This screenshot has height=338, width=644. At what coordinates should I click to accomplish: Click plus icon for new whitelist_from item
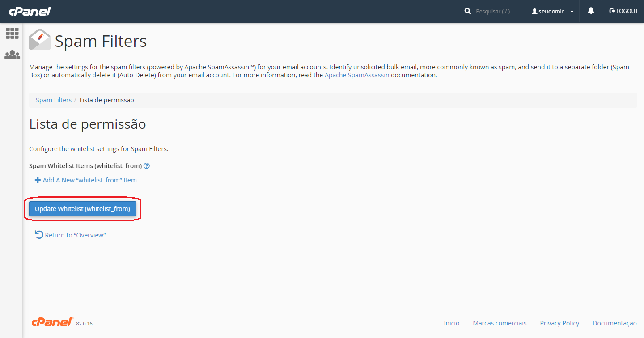[38, 180]
